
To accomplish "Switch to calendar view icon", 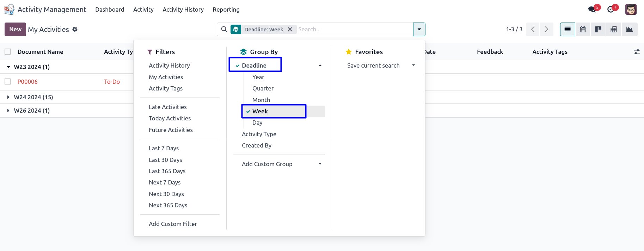I will [583, 29].
